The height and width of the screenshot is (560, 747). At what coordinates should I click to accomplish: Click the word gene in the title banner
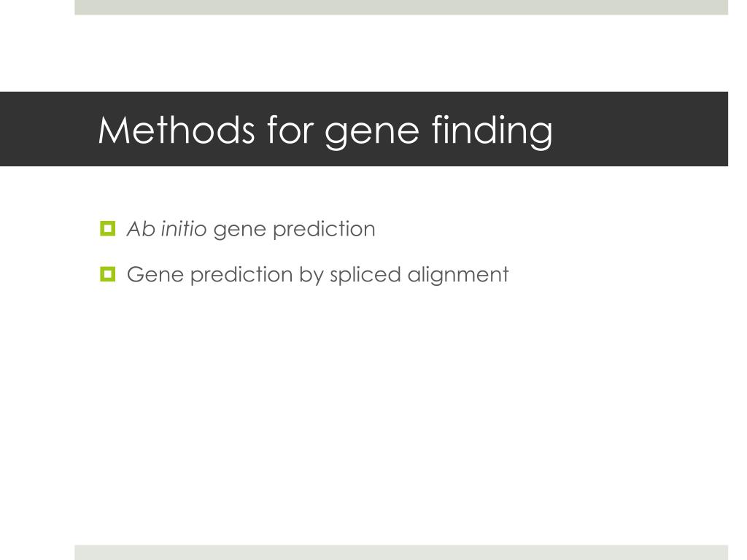371,134
